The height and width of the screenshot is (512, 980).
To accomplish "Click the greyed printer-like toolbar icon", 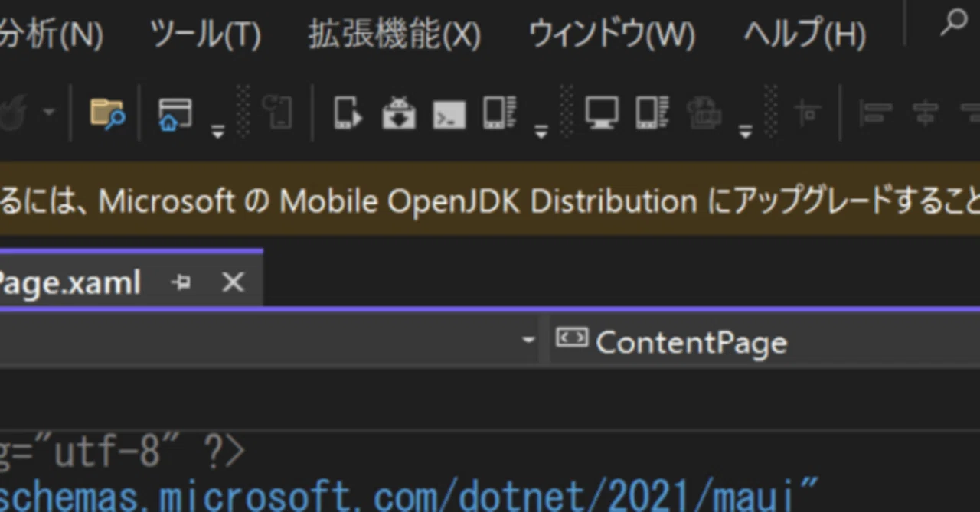I will click(x=704, y=113).
